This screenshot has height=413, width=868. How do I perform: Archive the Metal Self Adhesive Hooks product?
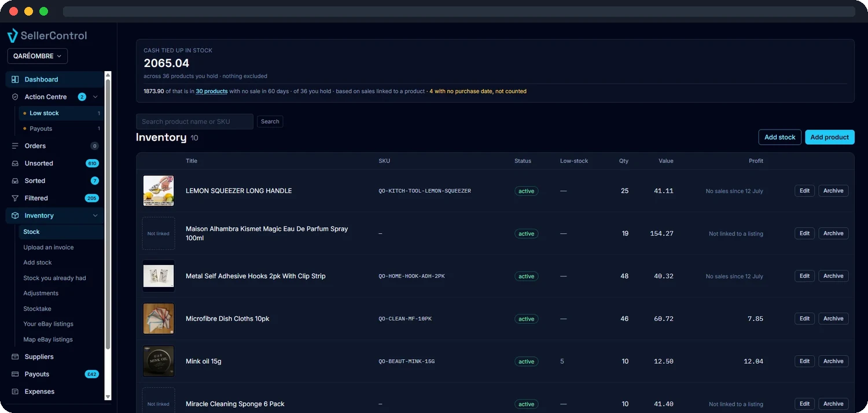[x=833, y=276]
